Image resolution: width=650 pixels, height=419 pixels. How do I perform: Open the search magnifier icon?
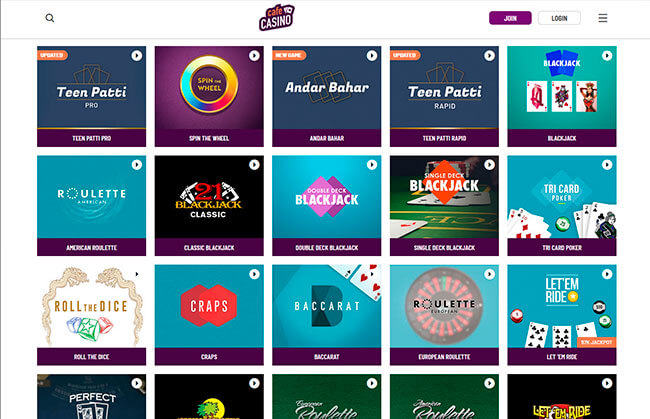(x=50, y=18)
